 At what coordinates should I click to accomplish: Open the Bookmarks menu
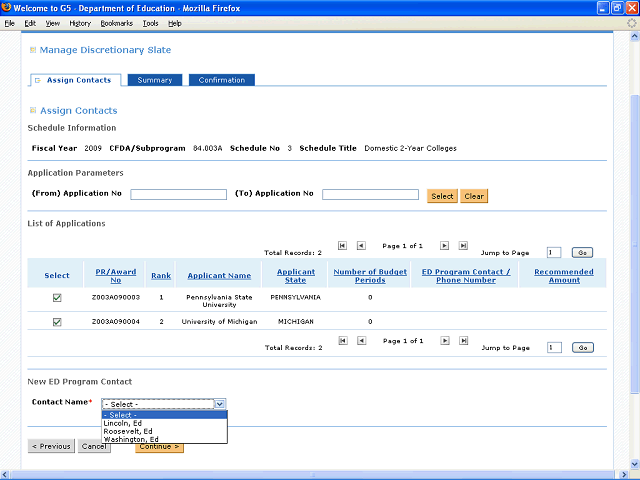click(116, 23)
